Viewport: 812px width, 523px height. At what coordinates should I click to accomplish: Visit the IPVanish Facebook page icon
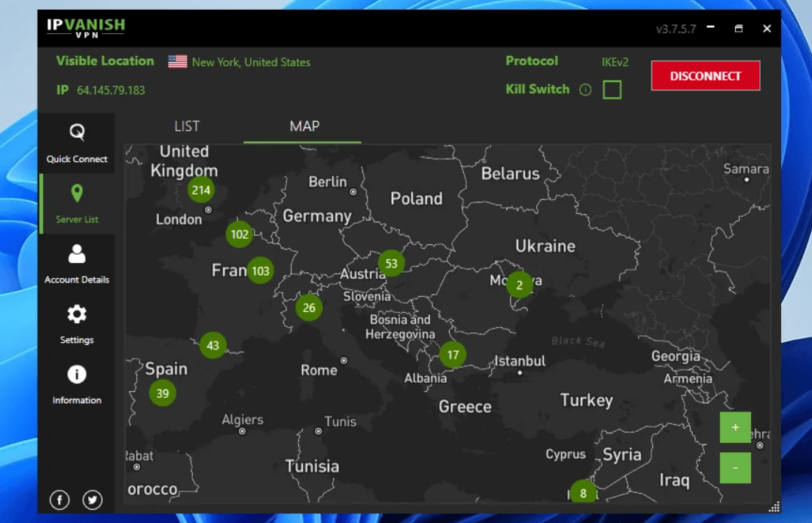[x=60, y=500]
